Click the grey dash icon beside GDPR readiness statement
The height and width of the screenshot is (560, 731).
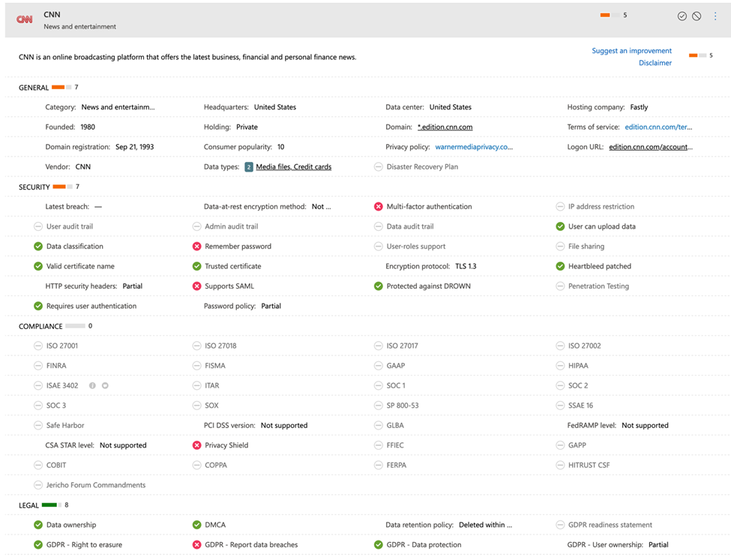[560, 525]
